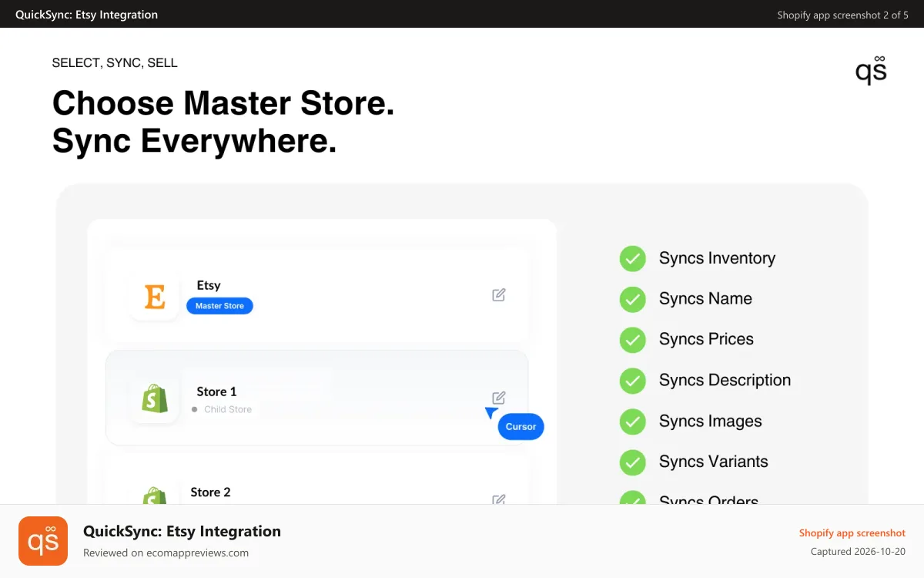Click the Syncs Inventory checkmark
Image resolution: width=924 pixels, height=578 pixels.
click(x=633, y=259)
